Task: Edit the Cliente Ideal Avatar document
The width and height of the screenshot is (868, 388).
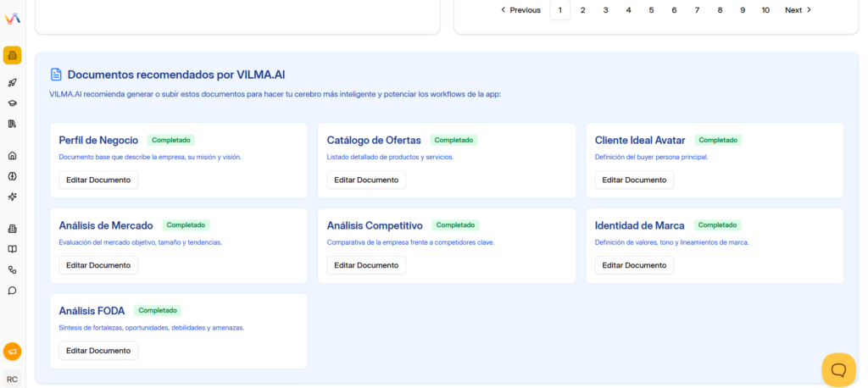Action: pyautogui.click(x=634, y=180)
